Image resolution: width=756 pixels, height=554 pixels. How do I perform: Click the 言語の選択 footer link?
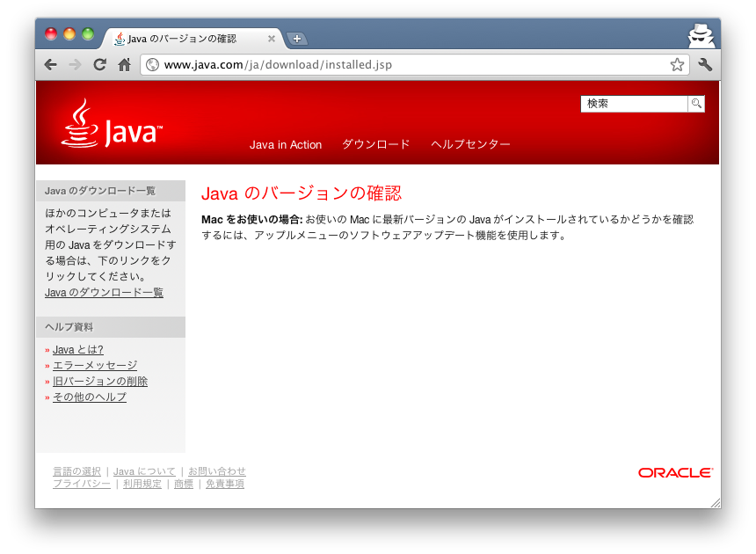77,471
